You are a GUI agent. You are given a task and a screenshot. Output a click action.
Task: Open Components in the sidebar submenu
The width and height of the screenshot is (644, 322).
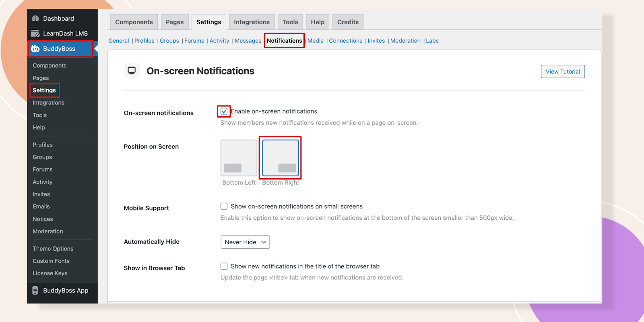pos(50,66)
